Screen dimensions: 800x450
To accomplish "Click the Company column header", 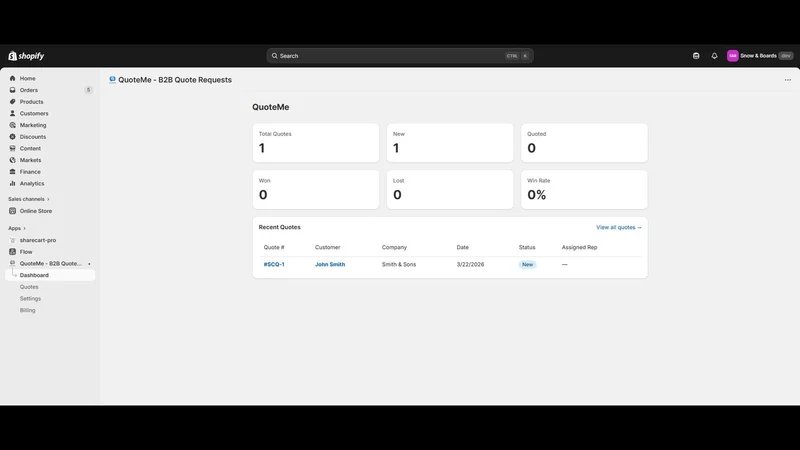I will (x=394, y=247).
